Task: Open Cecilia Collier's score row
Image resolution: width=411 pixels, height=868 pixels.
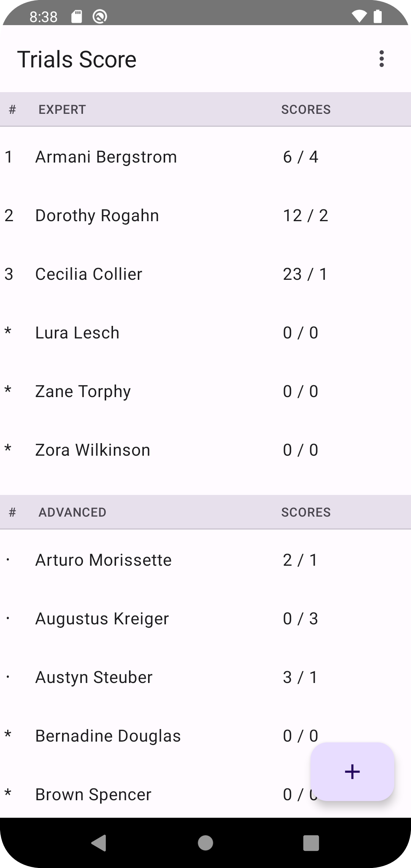Action: pyautogui.click(x=89, y=274)
